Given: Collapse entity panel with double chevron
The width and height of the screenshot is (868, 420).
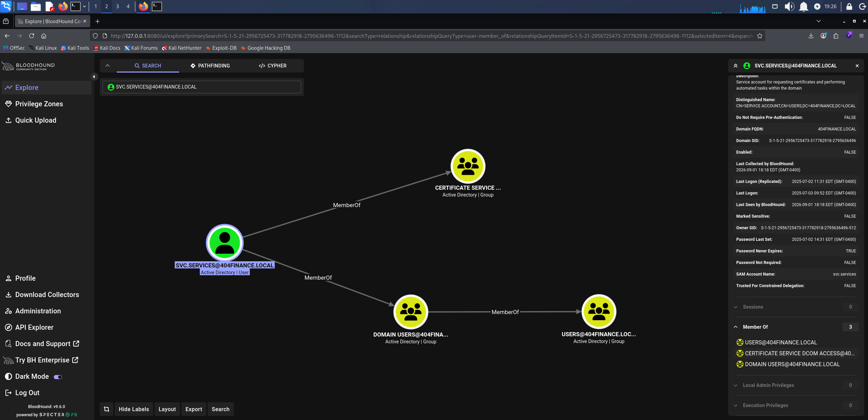Looking at the screenshot, I should click(x=736, y=66).
